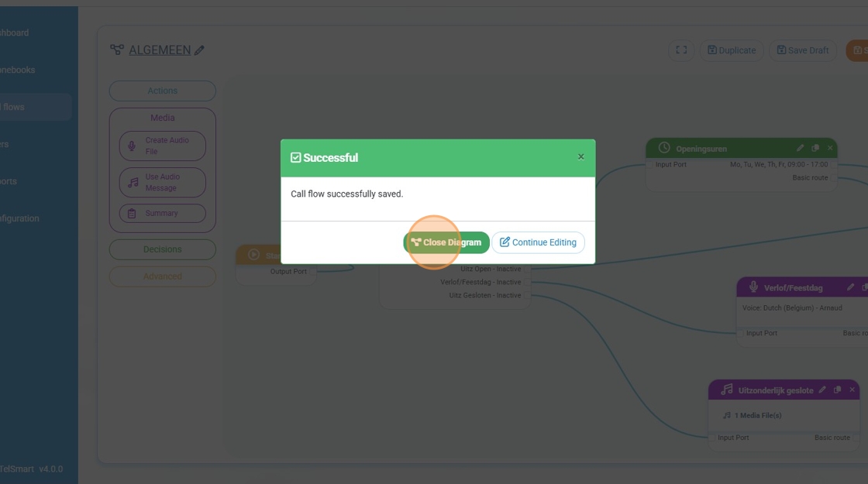Duplicate the Openingsuren node
The width and height of the screenshot is (868, 484).
pos(815,148)
